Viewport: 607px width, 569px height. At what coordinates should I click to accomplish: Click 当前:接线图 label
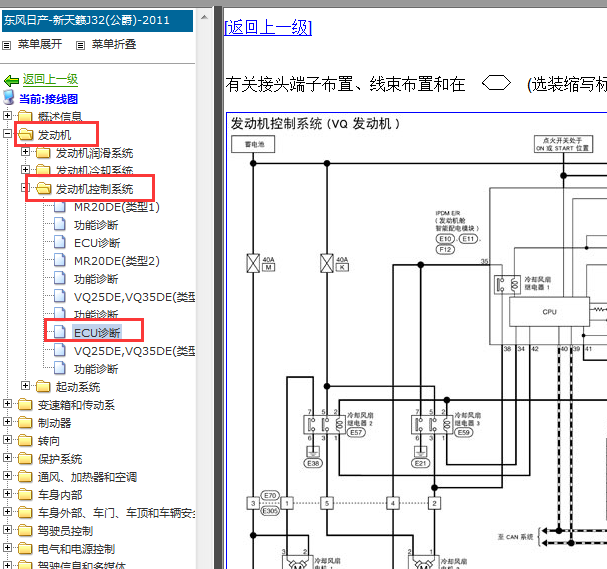(48, 99)
